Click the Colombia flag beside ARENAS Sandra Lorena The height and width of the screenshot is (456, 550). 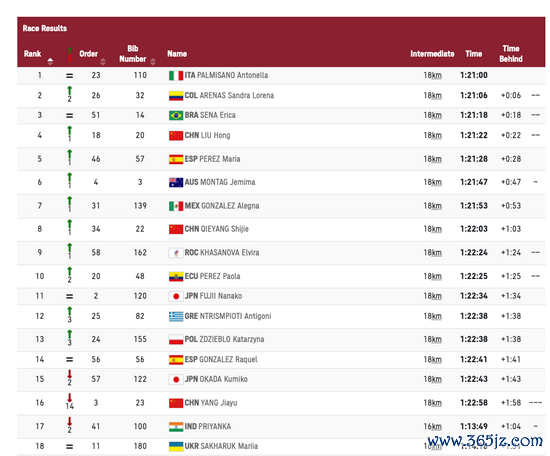176,96
